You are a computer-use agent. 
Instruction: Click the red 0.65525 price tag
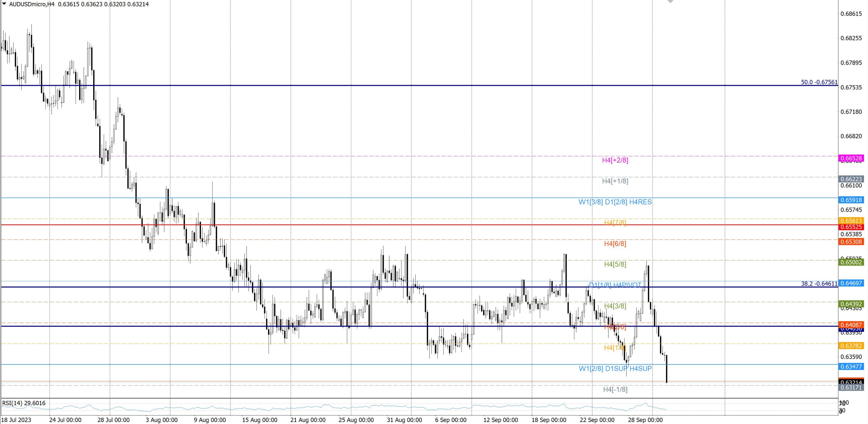click(851, 227)
